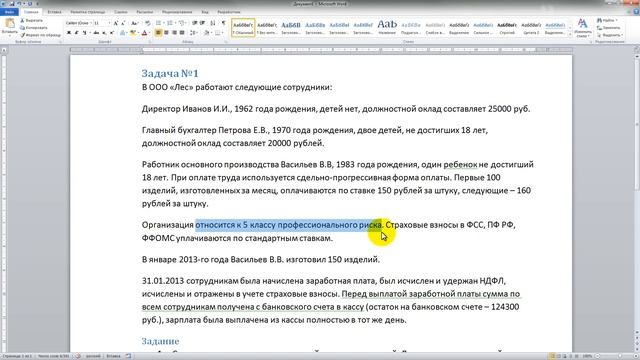This screenshot has width=640, height=360.
Task: Toggle Show paragraph marks (¶)
Action: tap(223, 23)
